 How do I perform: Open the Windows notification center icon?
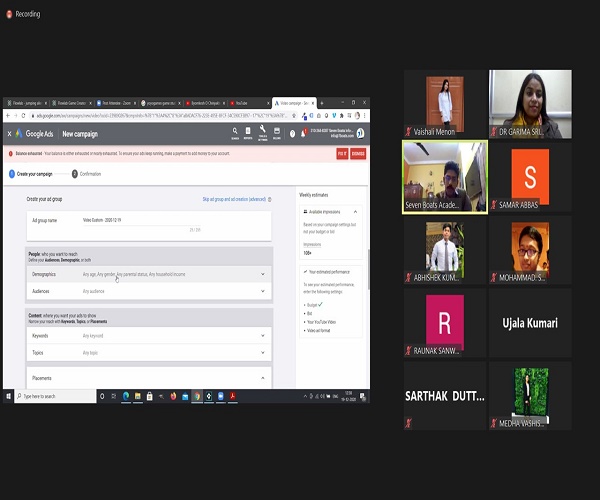363,396
